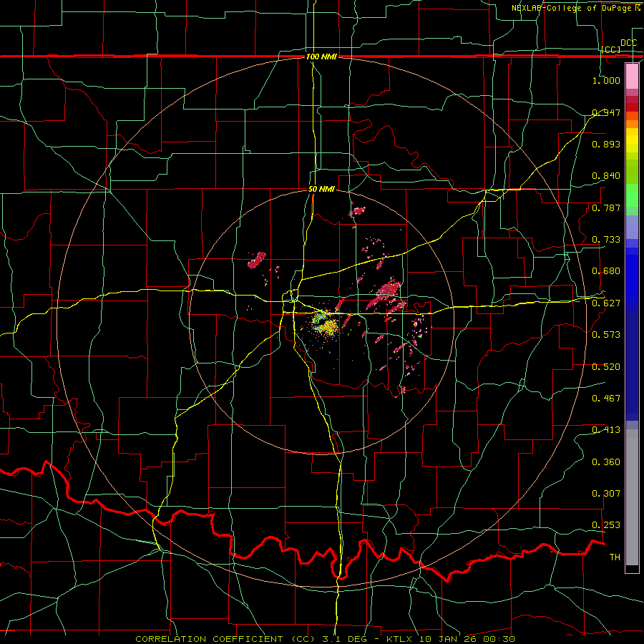Click the 0.627 scale value
Viewport: 644px width, 644px height.
tap(606, 303)
